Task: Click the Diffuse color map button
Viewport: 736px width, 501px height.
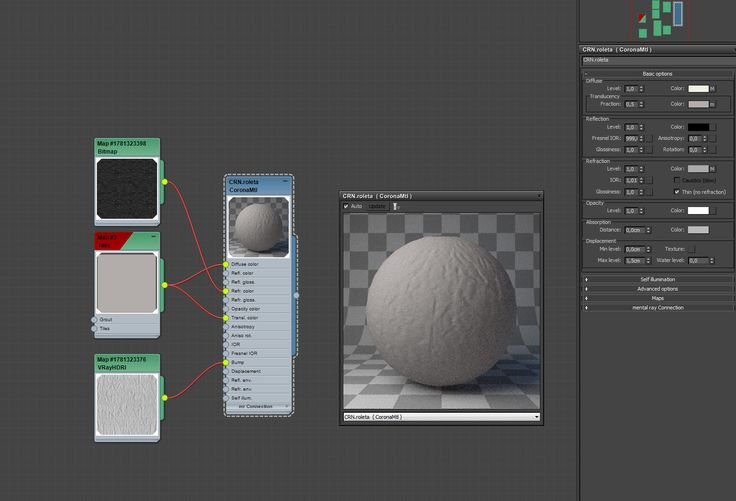Action: tap(713, 88)
